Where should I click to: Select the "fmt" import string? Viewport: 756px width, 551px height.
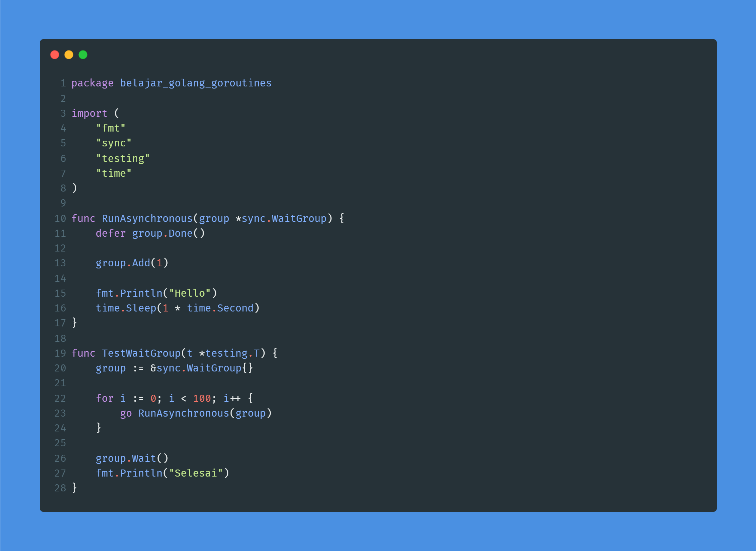point(111,128)
